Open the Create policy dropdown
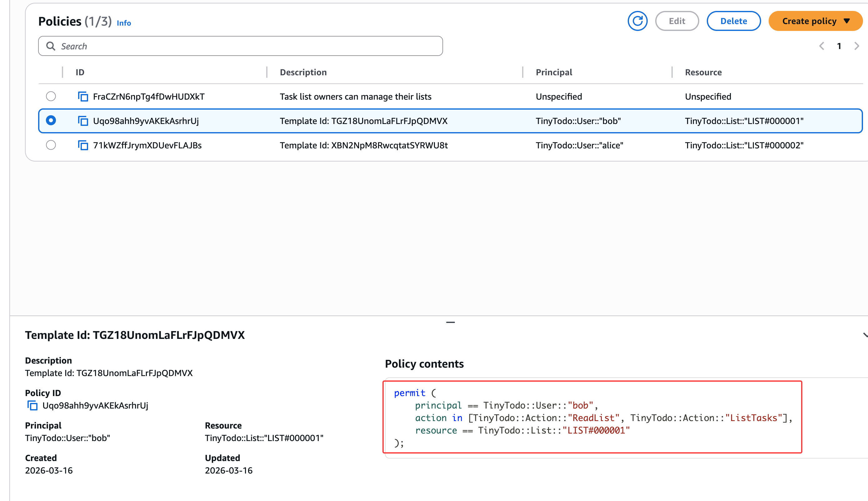Image resolution: width=868 pixels, height=501 pixels. point(815,21)
